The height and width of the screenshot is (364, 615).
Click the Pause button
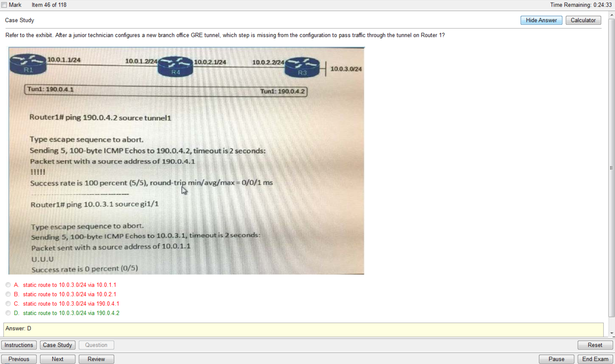click(557, 359)
